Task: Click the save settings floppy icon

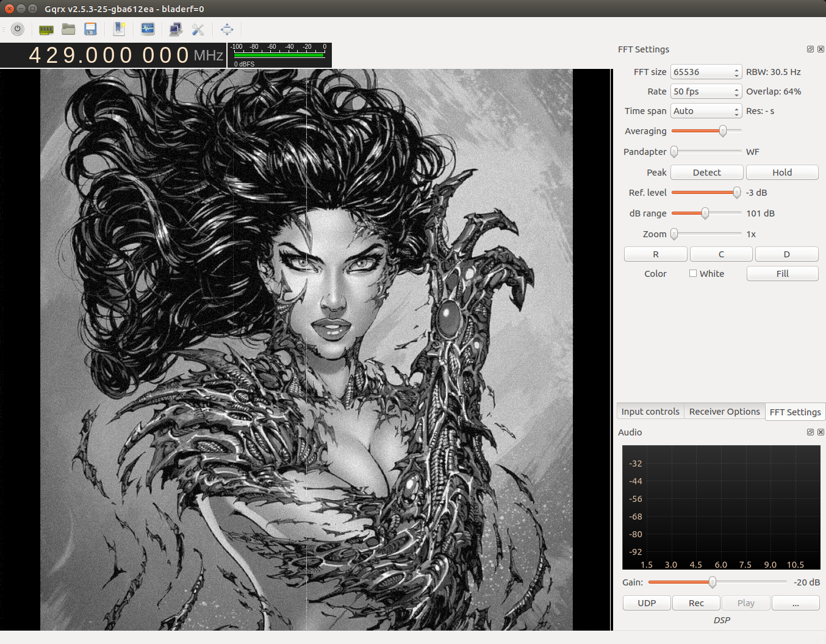Action: pyautogui.click(x=91, y=29)
